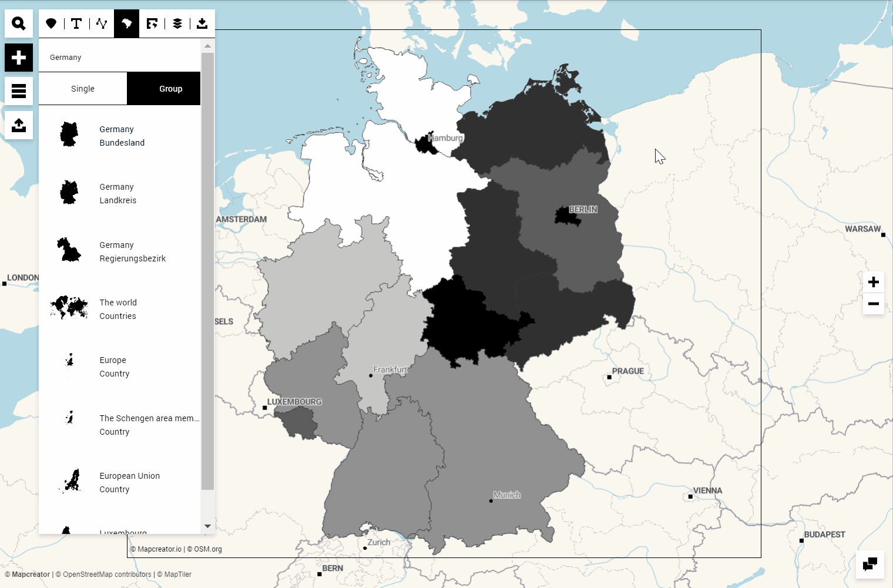Click Germany Bundesland silhouette thumbnail

[69, 135]
